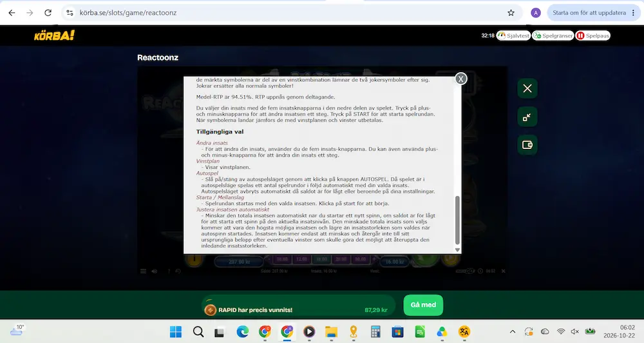Click the Justera insatsen automatiskt label
This screenshot has height=343, width=644.
pyautogui.click(x=232, y=210)
